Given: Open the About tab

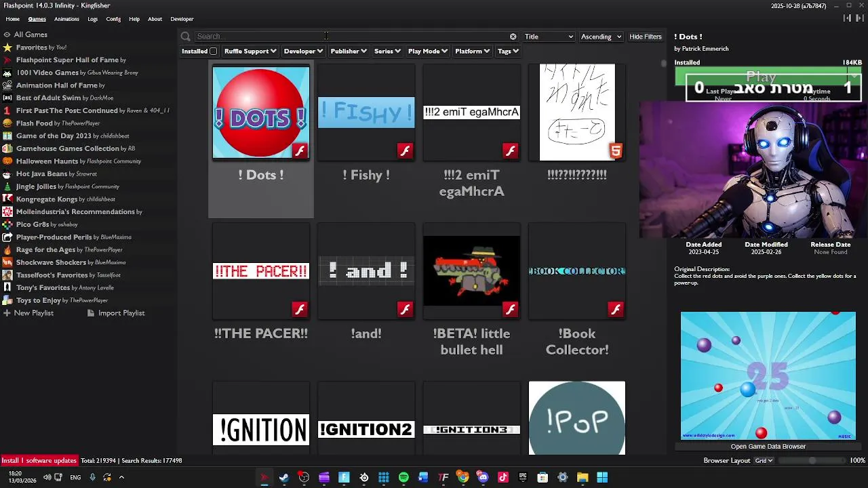Looking at the screenshot, I should tap(155, 19).
